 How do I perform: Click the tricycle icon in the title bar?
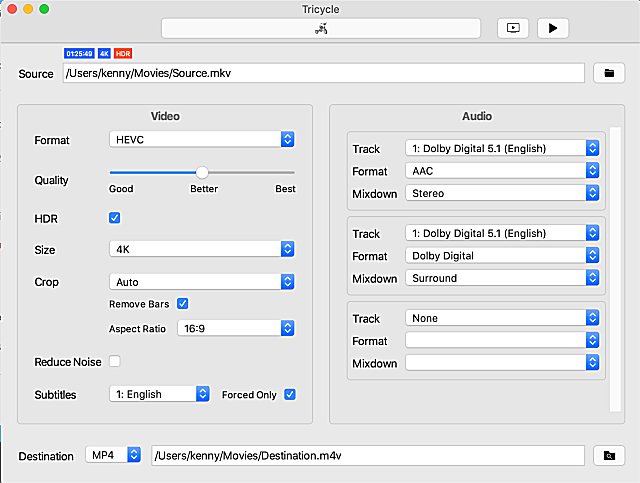point(321,28)
